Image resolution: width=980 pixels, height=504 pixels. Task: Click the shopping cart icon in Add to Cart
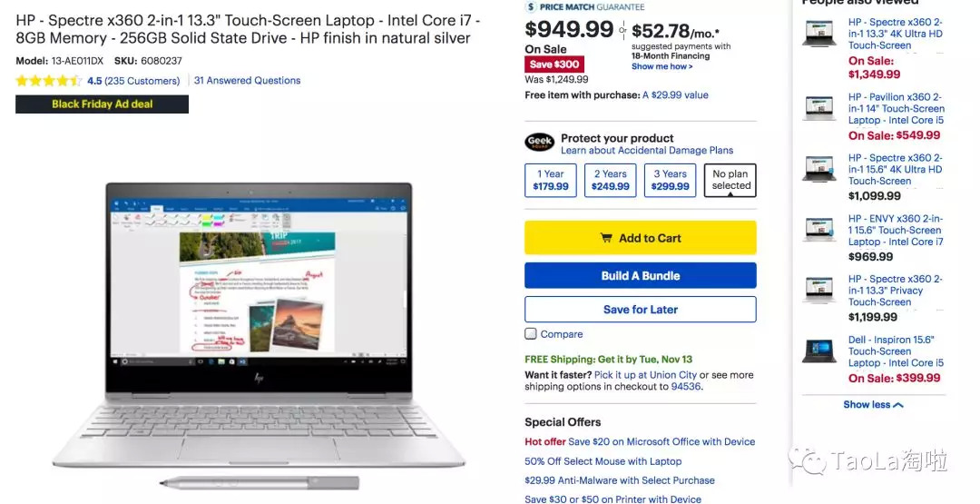pyautogui.click(x=605, y=238)
